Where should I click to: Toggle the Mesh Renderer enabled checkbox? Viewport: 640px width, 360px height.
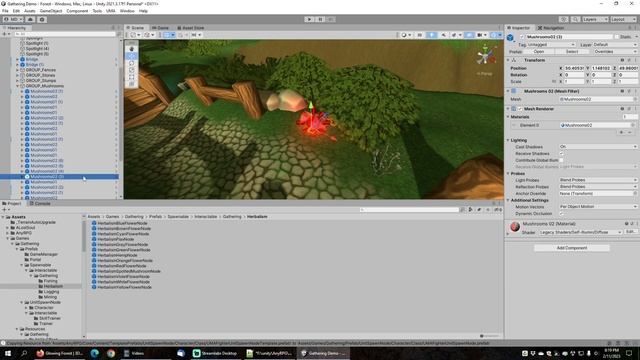tap(520, 109)
